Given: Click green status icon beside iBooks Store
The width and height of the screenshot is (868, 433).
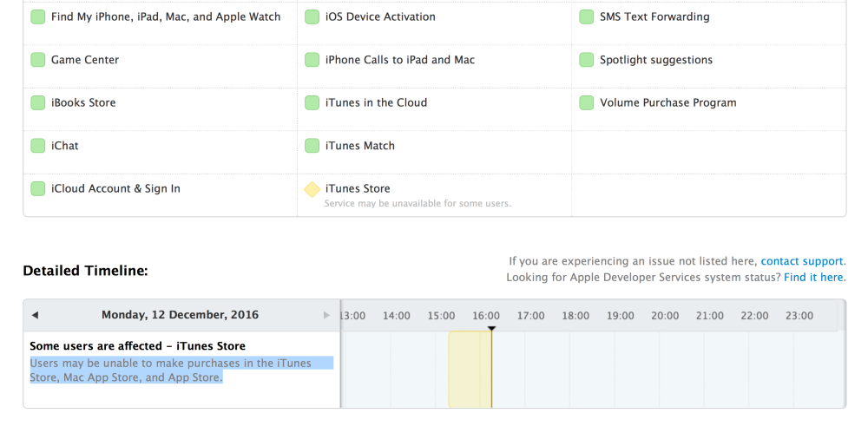Looking at the screenshot, I should point(38,102).
